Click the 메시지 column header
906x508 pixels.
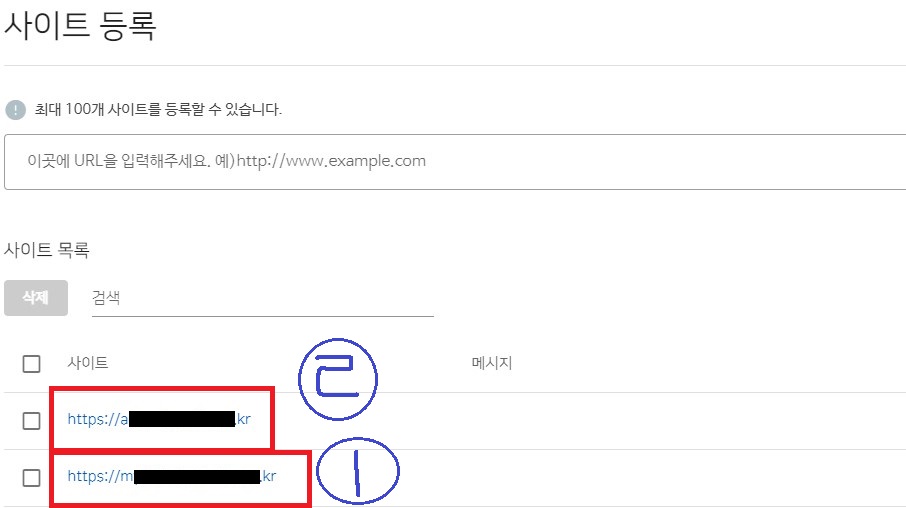(492, 363)
